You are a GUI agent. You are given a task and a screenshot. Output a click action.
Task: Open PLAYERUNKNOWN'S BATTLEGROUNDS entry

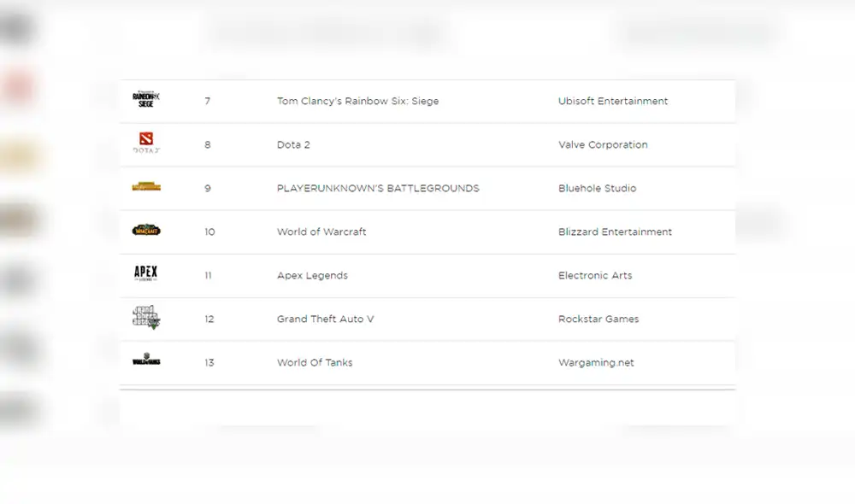(x=378, y=188)
